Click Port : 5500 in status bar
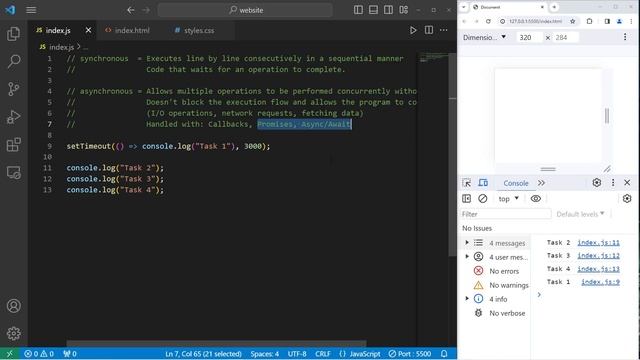The height and width of the screenshot is (360, 640). (x=409, y=354)
